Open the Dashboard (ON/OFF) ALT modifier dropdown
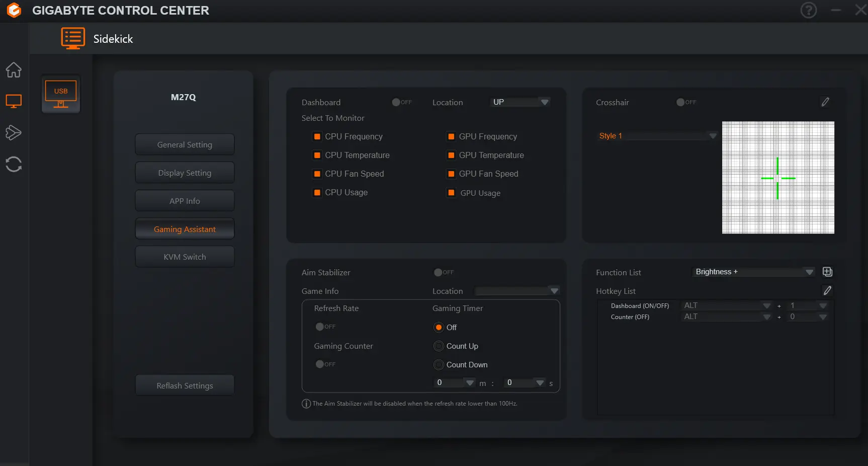This screenshot has width=868, height=466. [727, 305]
